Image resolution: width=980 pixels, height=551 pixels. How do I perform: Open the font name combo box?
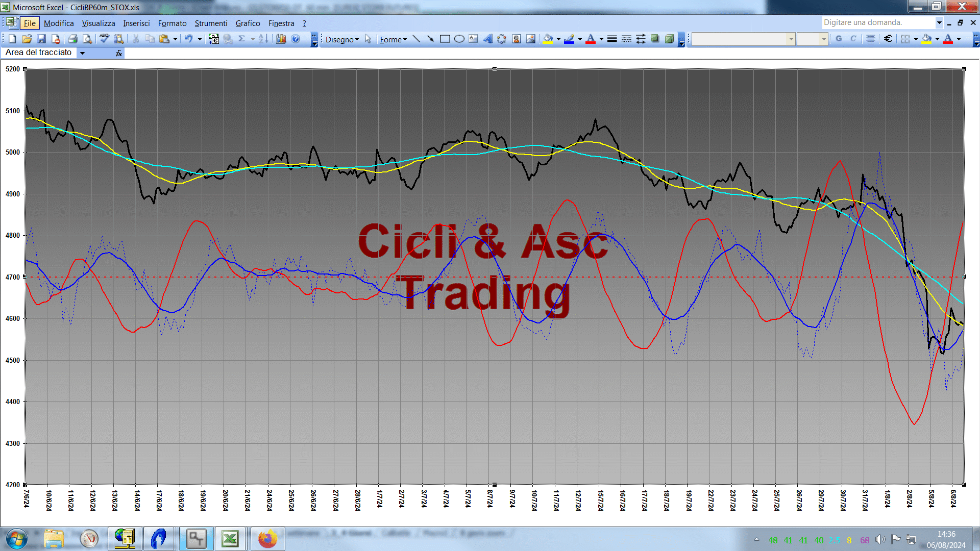point(743,39)
